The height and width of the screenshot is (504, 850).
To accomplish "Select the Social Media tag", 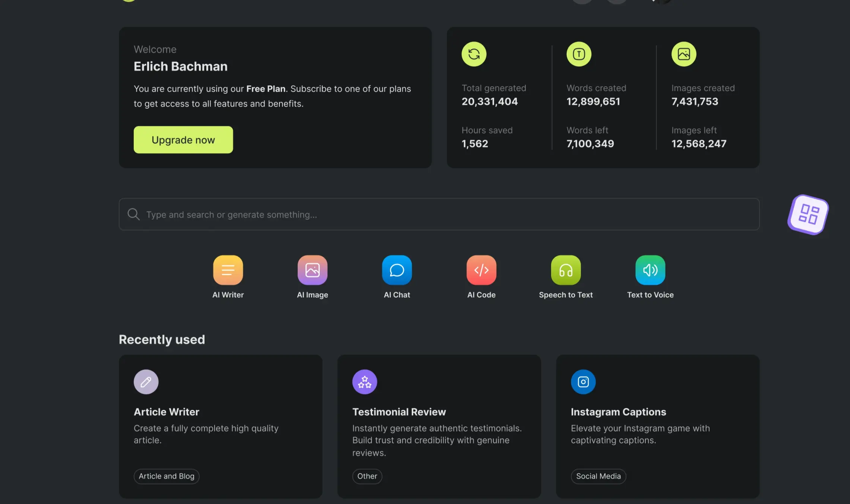I will coord(598,476).
